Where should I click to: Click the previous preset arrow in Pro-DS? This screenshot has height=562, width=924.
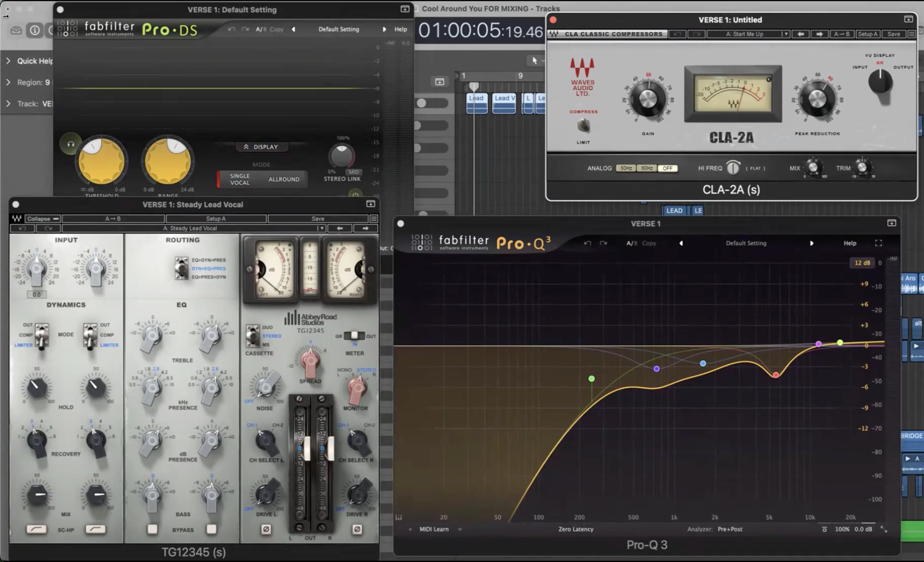(293, 29)
